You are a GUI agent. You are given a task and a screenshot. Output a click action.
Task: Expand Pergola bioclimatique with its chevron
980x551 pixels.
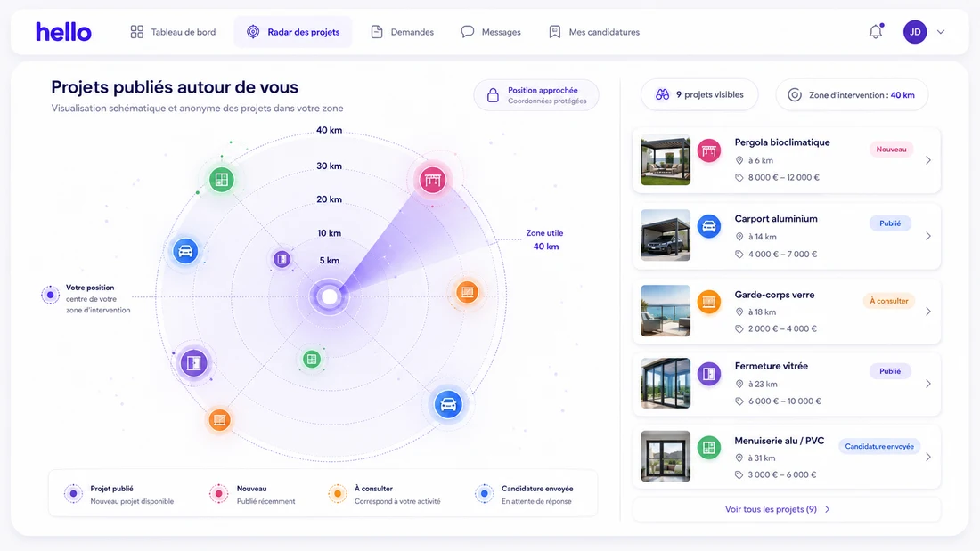928,160
